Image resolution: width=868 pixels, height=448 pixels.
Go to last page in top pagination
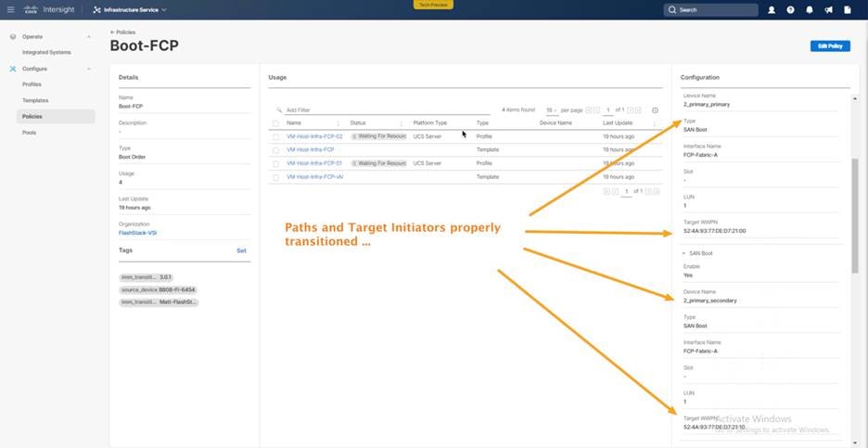[x=638, y=110]
